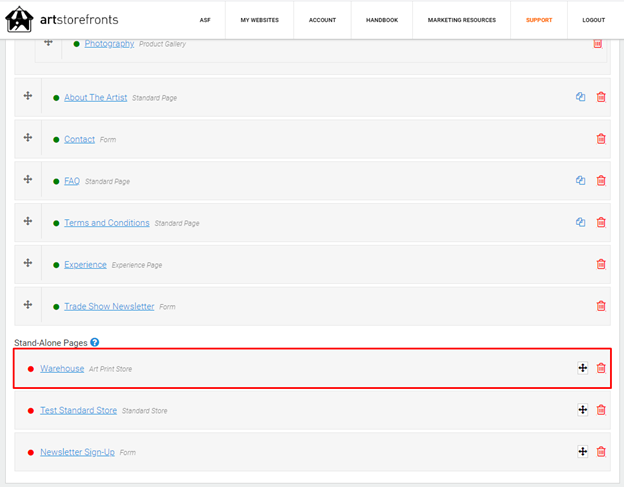This screenshot has height=487, width=624.
Task: Open the Trade Show Newsletter link
Action: point(109,306)
